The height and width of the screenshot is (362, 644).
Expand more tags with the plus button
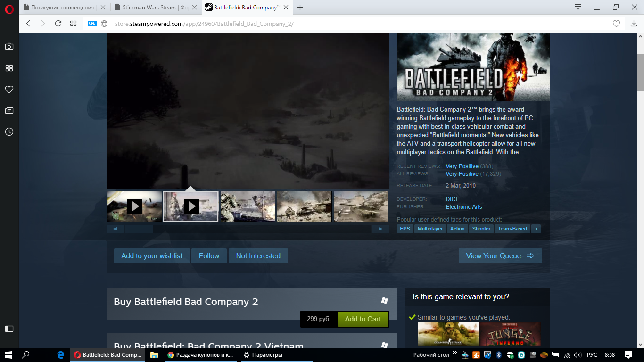(536, 229)
